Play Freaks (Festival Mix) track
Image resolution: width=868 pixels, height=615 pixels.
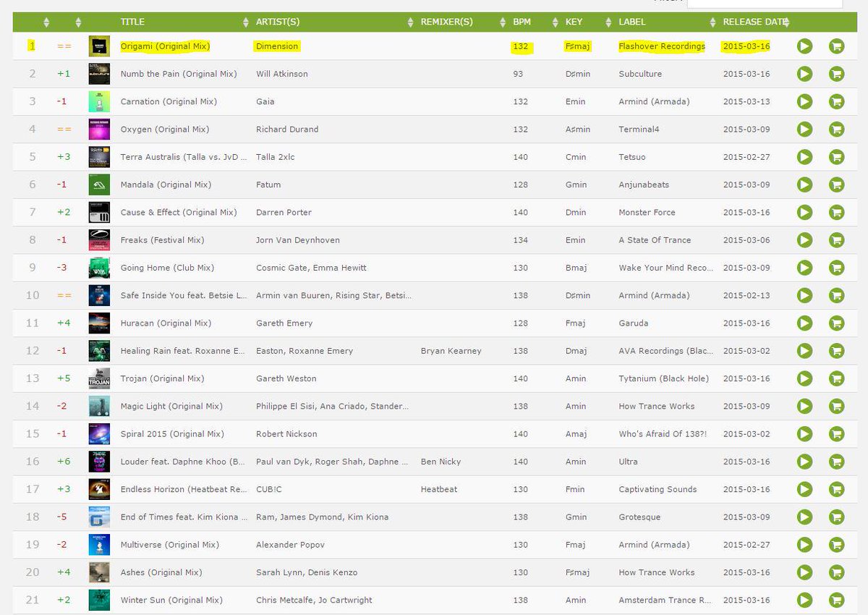(804, 240)
